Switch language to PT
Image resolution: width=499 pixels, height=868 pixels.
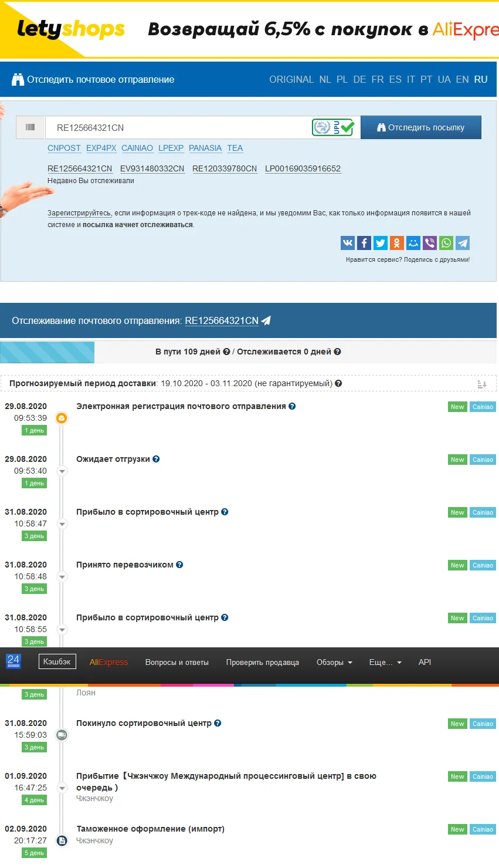(426, 79)
